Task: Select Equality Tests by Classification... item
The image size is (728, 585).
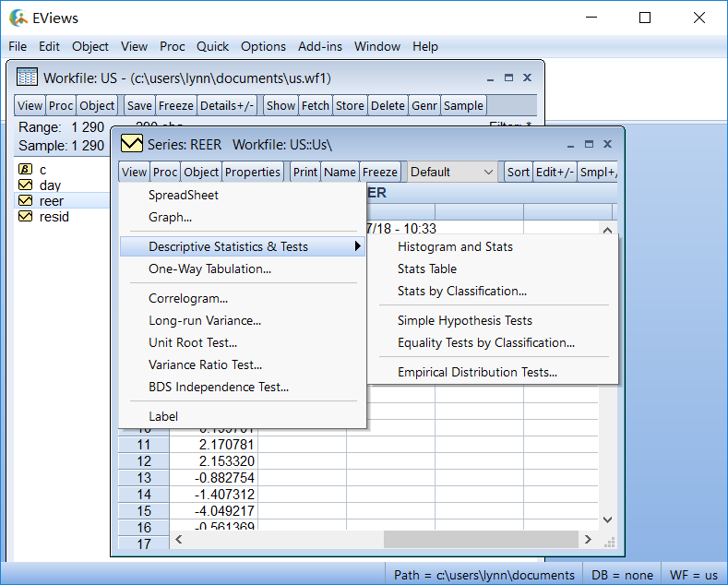Action: (x=493, y=342)
